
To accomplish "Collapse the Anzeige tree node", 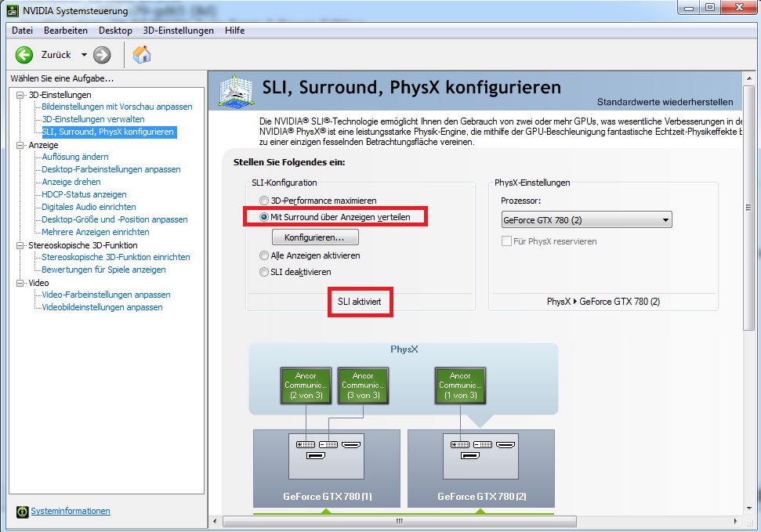I will pyautogui.click(x=20, y=145).
